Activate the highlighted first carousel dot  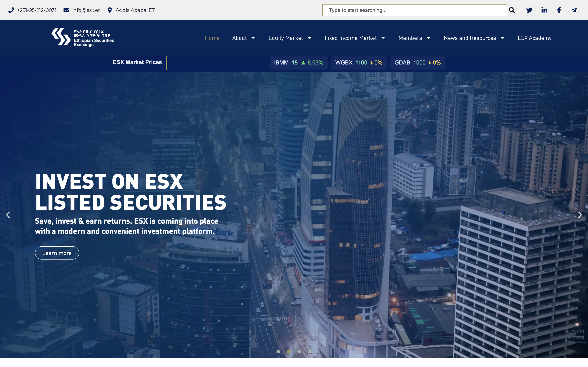pyautogui.click(x=278, y=351)
